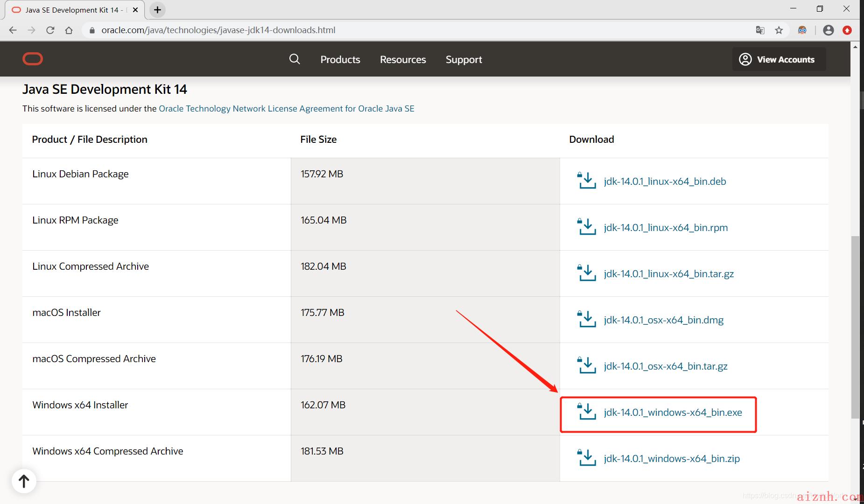Select the Java SE Development Kit 14 tab
This screenshot has width=864, height=504.
pos(75,10)
